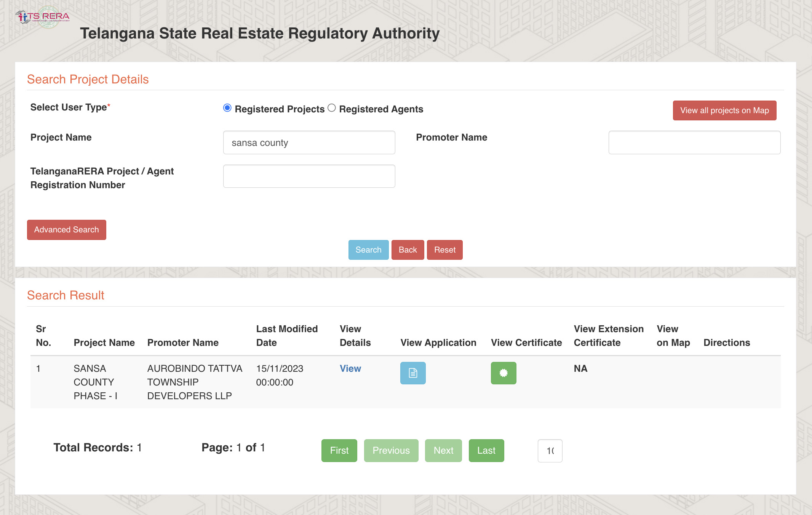This screenshot has height=515, width=812.
Task: Expand the Advanced Search options
Action: [67, 230]
